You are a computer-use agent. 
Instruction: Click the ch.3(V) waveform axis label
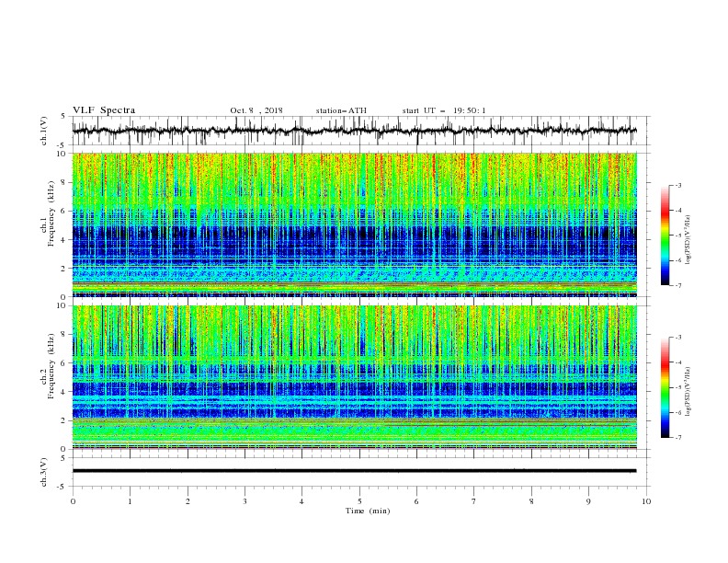click(44, 472)
